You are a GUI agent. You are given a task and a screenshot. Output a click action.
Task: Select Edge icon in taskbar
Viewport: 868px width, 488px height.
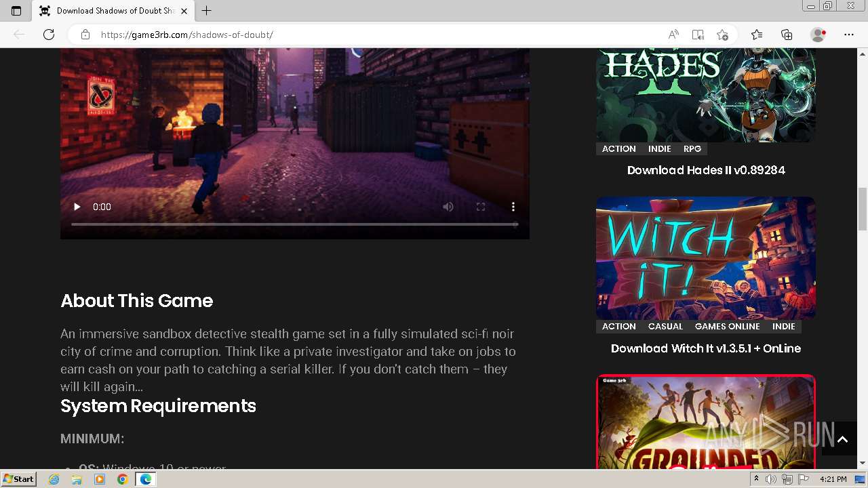click(x=145, y=479)
